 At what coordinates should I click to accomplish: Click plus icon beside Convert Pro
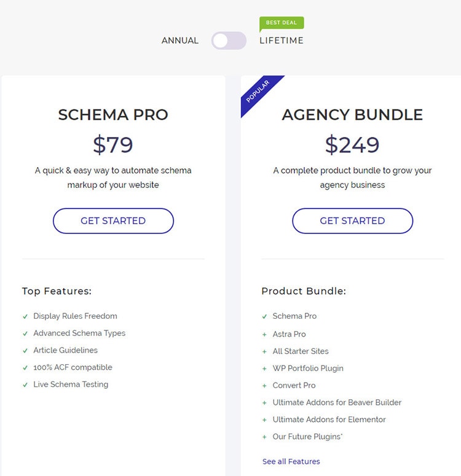264,386
